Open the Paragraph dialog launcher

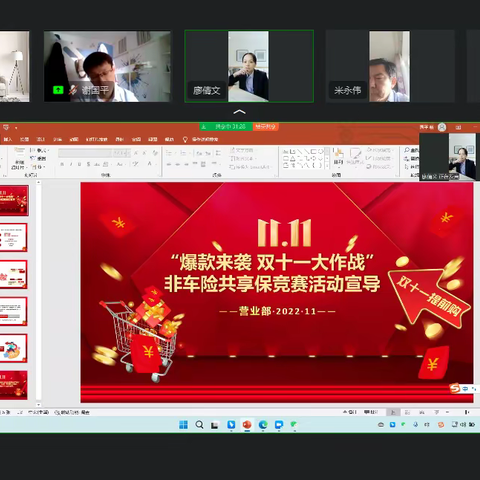point(275,175)
